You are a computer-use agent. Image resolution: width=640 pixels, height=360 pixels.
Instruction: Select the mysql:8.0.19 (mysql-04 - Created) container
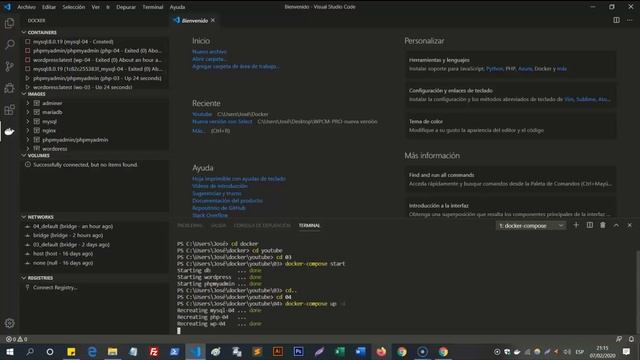[x=95, y=42]
